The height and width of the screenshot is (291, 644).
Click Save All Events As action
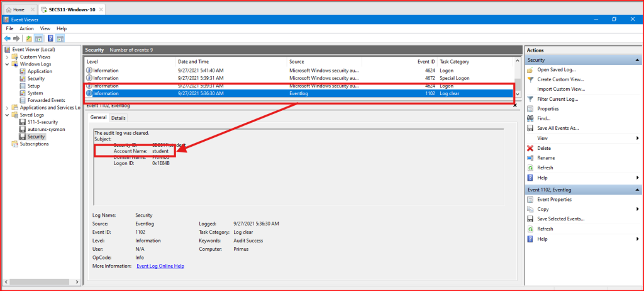coord(557,128)
